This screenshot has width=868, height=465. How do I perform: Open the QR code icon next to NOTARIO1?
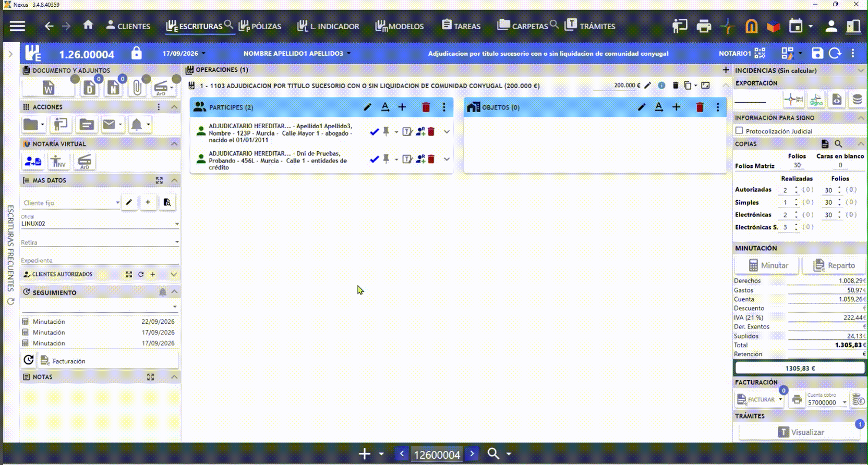[760, 53]
